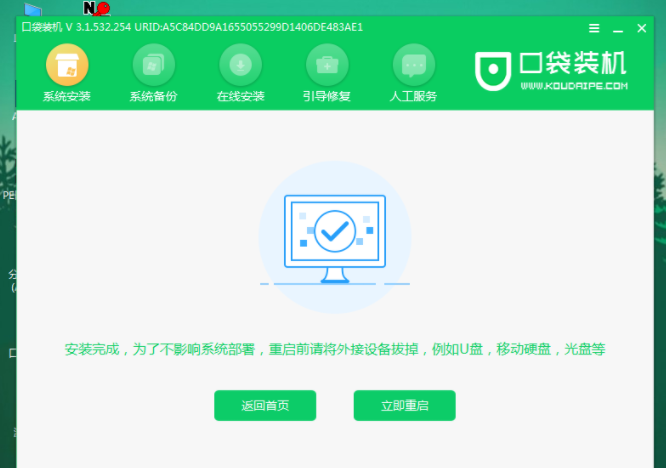Click the 系统安装 text label
Viewport: 666px width, 468px height.
(x=67, y=96)
